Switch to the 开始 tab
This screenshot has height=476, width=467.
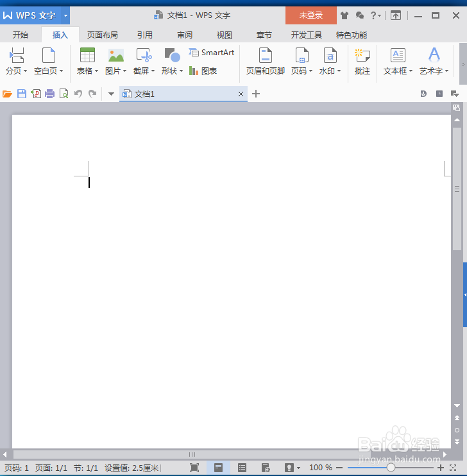(21, 35)
